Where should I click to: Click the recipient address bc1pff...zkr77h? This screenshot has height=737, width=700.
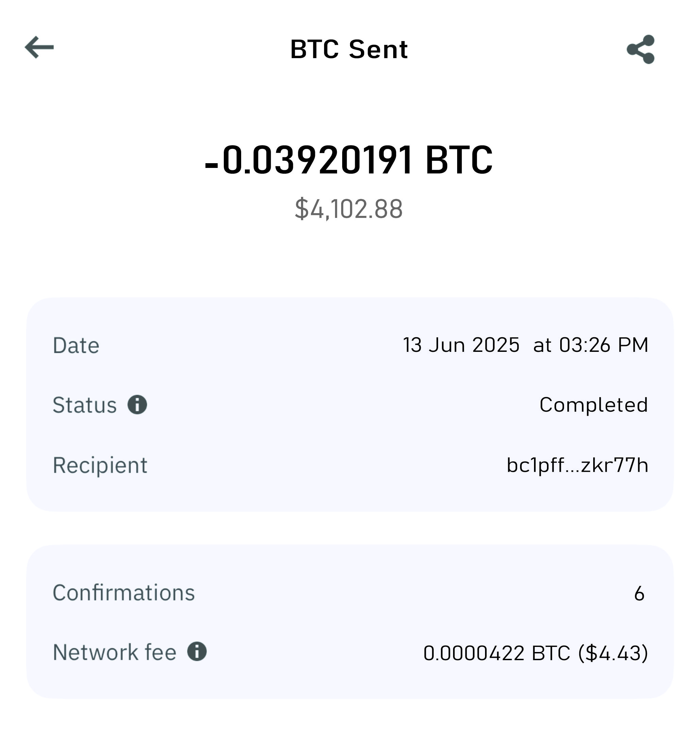(x=577, y=465)
